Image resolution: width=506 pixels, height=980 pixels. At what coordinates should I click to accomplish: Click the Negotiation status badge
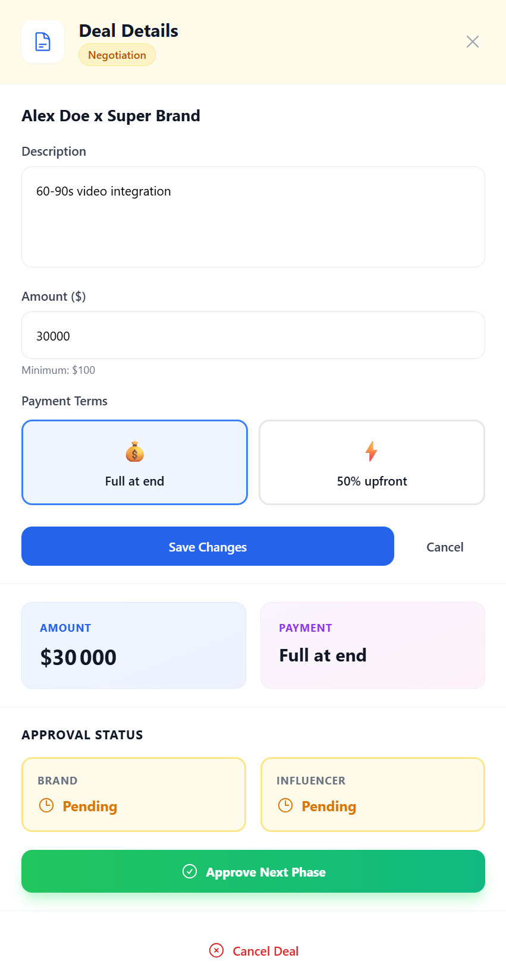click(117, 55)
